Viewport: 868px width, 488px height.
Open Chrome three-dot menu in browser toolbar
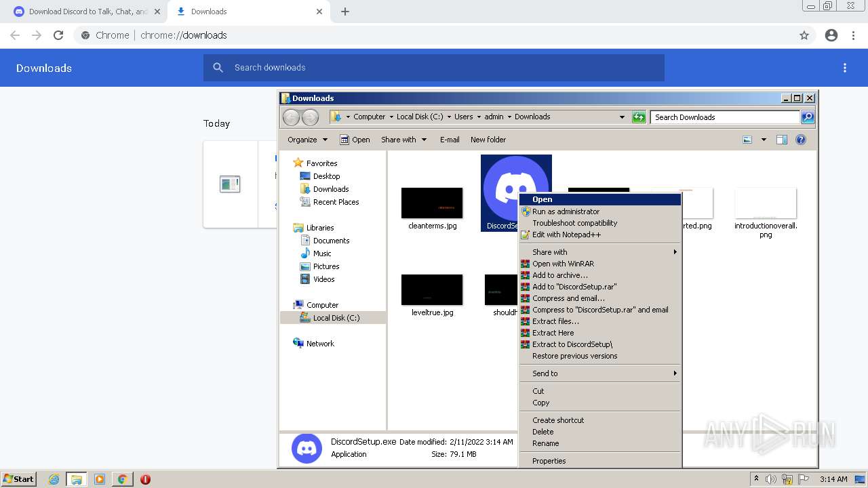[854, 35]
